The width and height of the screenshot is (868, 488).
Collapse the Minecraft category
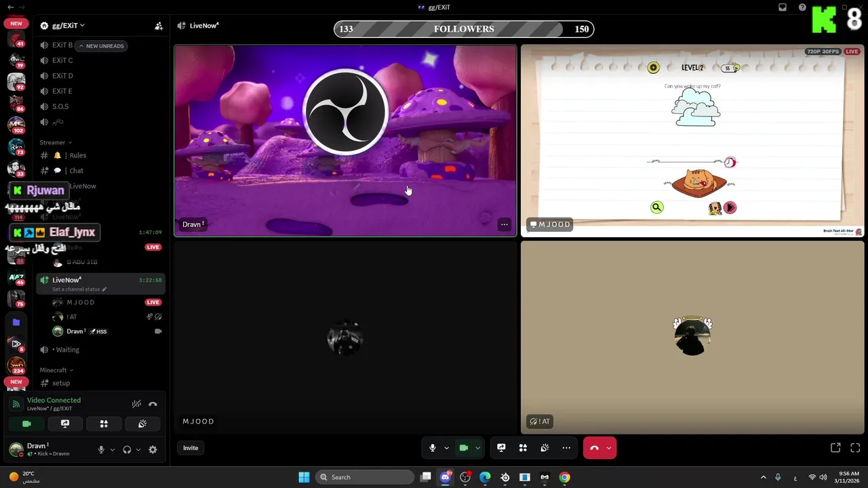coord(56,370)
